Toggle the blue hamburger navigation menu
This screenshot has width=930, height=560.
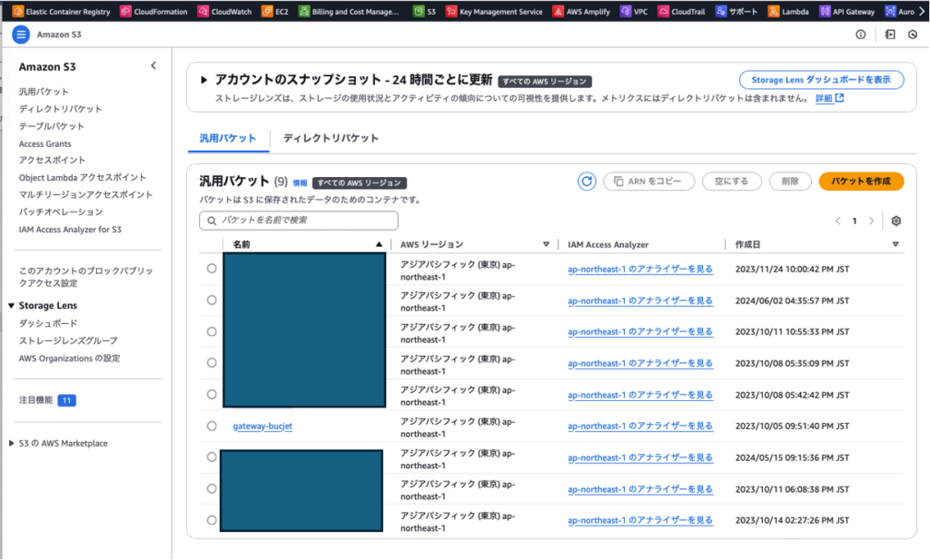click(x=21, y=34)
